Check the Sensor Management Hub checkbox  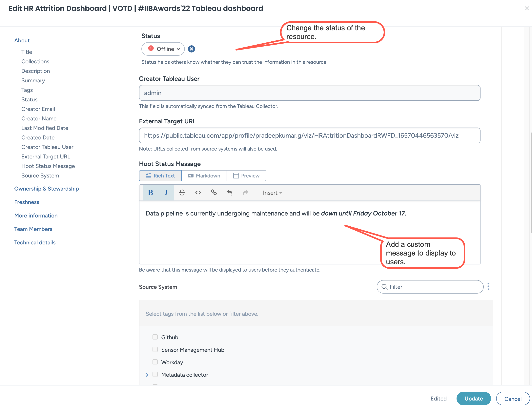(x=155, y=349)
